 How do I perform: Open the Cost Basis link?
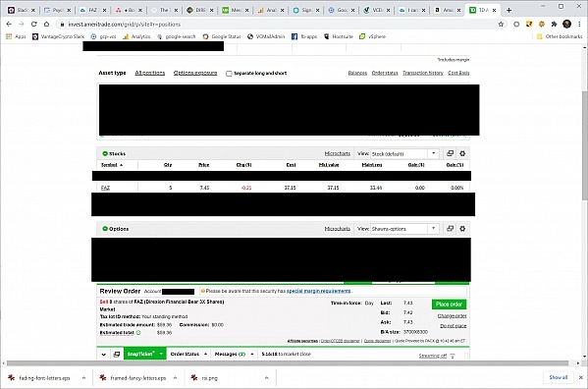click(458, 73)
